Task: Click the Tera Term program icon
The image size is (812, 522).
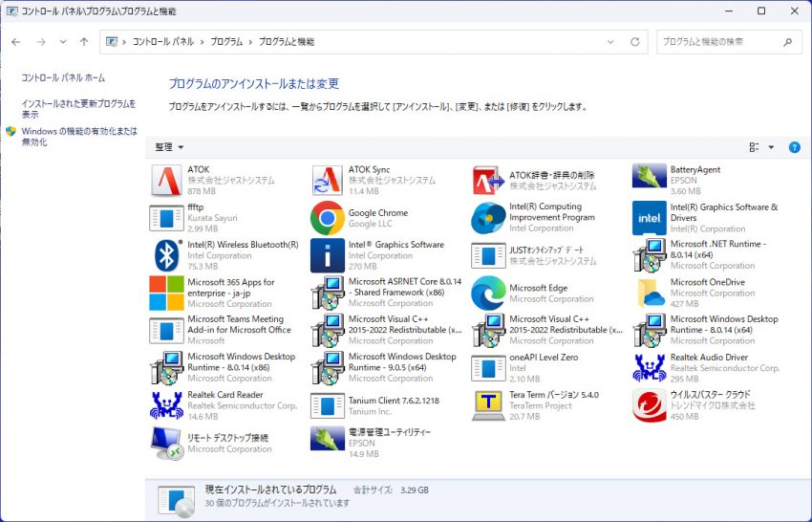Action: click(488, 405)
